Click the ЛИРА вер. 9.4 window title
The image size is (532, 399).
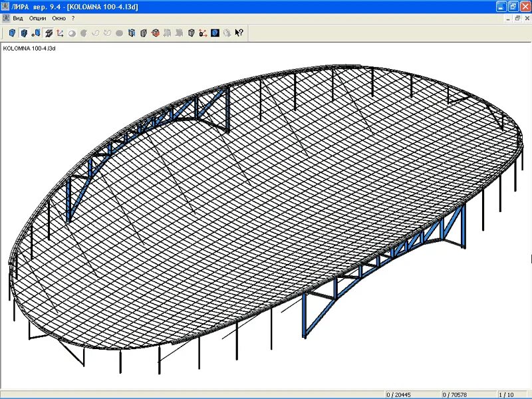point(75,7)
